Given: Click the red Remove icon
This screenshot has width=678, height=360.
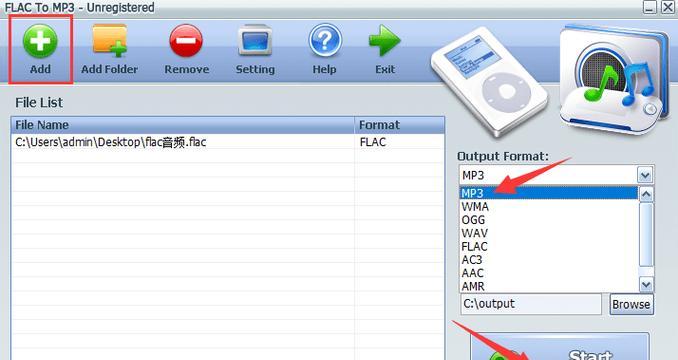Looking at the screenshot, I should [x=186, y=41].
